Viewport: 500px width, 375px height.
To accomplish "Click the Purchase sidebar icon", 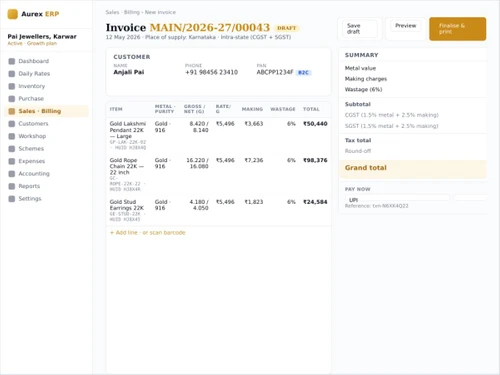I will coord(12,99).
